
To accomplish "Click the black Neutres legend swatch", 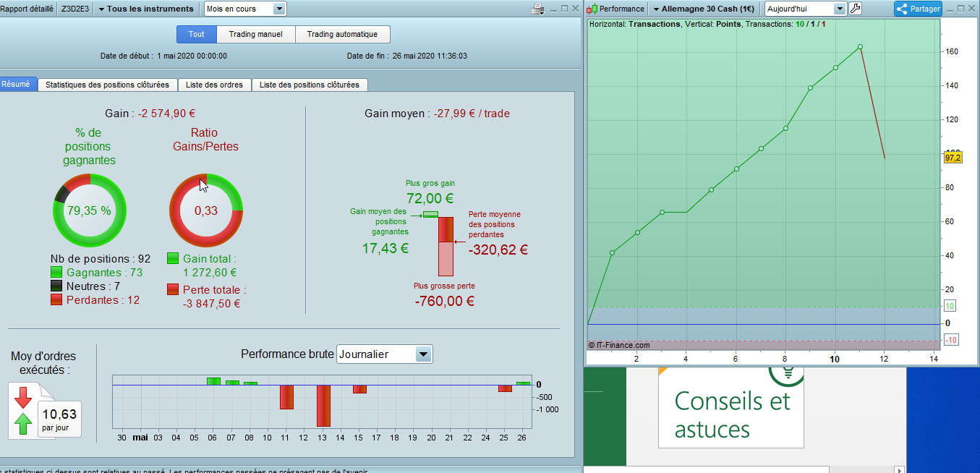I will (56, 286).
